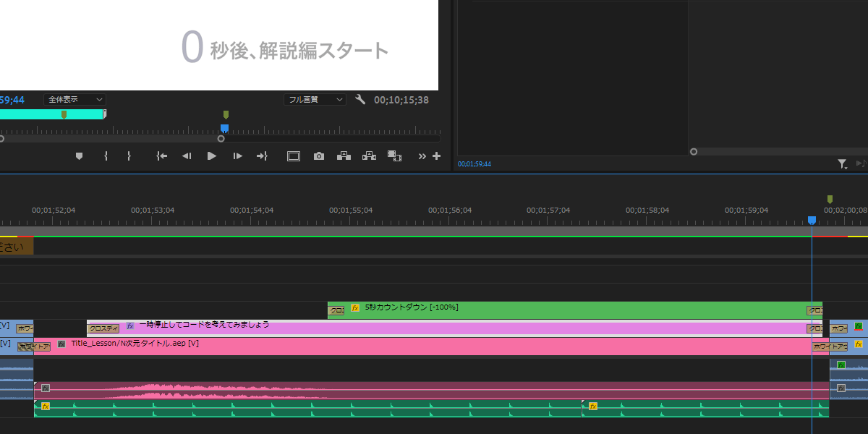Image resolution: width=868 pixels, height=434 pixels.
Task: Click the green marker on the monitor ruler
Action: pos(226,114)
